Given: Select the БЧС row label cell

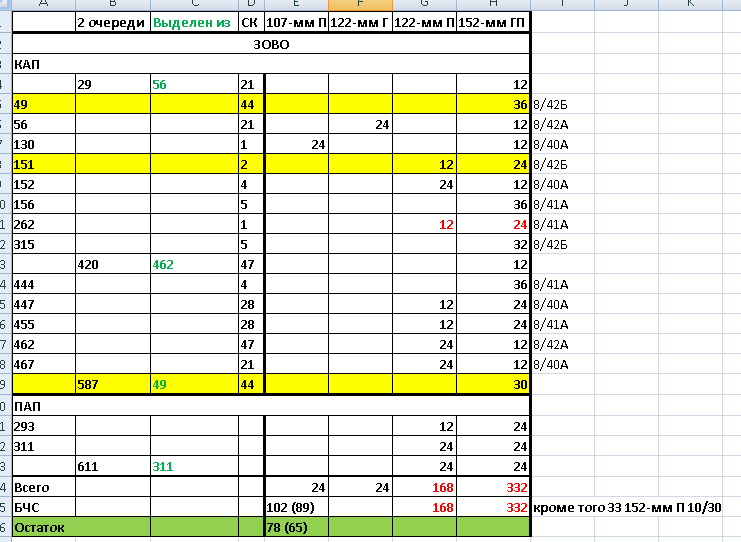Looking at the screenshot, I should 43,507.
